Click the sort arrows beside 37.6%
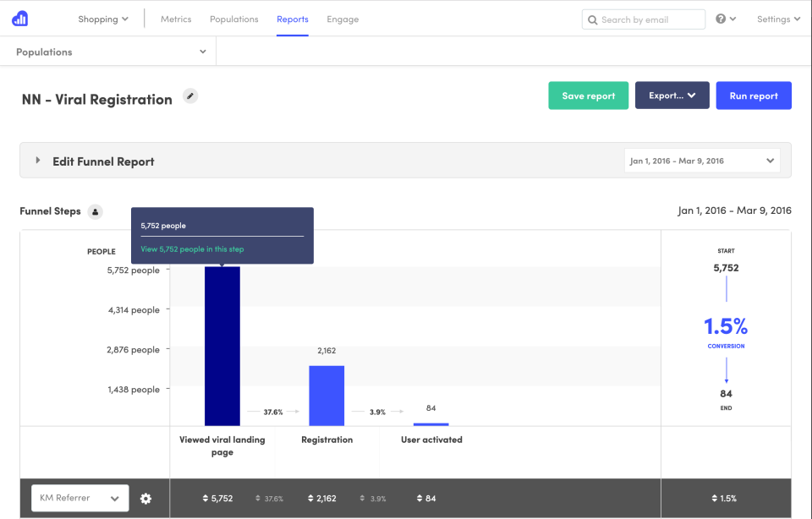 click(x=256, y=498)
